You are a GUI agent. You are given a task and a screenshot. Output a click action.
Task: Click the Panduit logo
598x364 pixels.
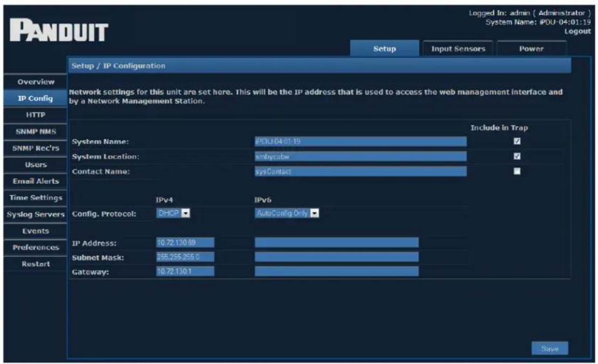tap(59, 30)
